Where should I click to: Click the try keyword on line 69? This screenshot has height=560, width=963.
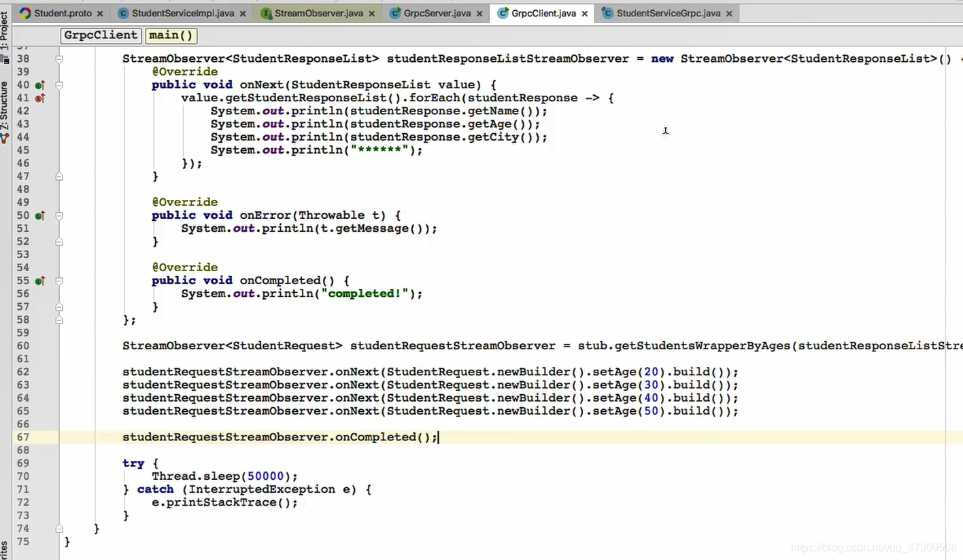point(133,463)
